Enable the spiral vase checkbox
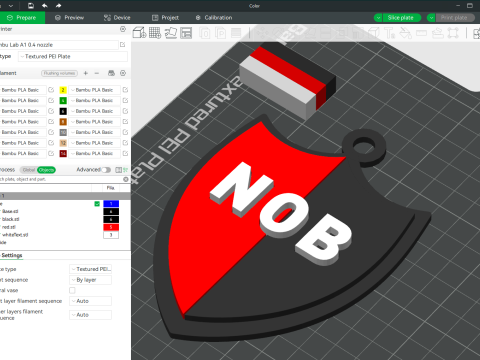 point(72,290)
